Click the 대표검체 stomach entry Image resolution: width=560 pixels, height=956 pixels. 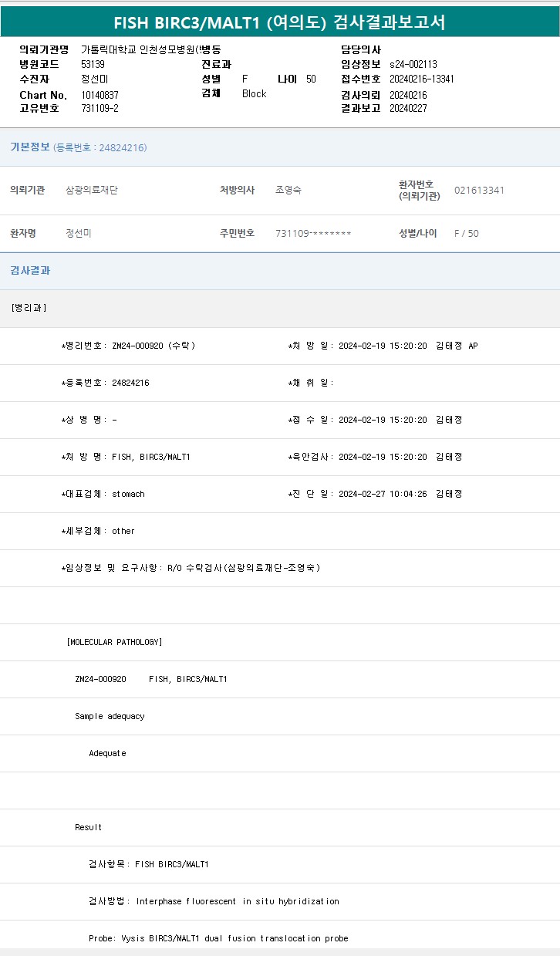(x=103, y=494)
